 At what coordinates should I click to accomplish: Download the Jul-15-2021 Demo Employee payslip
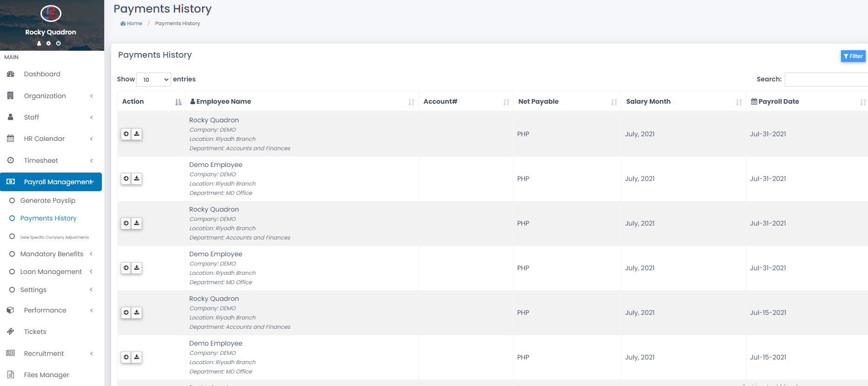(x=137, y=357)
